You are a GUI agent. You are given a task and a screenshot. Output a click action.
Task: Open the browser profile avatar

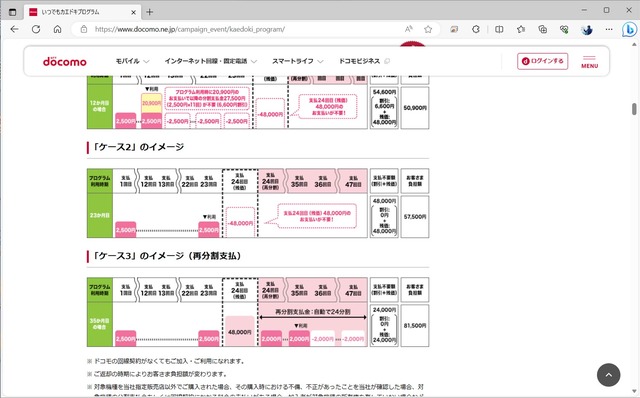(x=587, y=29)
